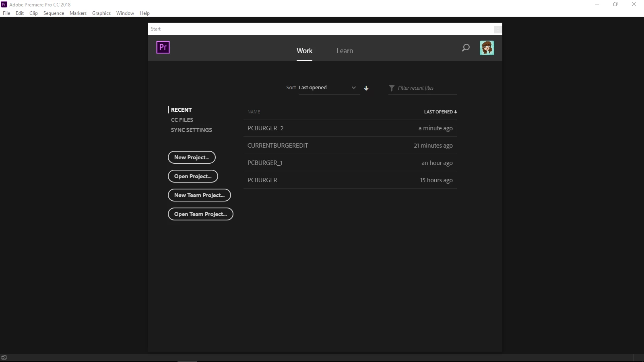Image resolution: width=644 pixels, height=362 pixels.
Task: Select the RECENT section
Action: tap(181, 110)
